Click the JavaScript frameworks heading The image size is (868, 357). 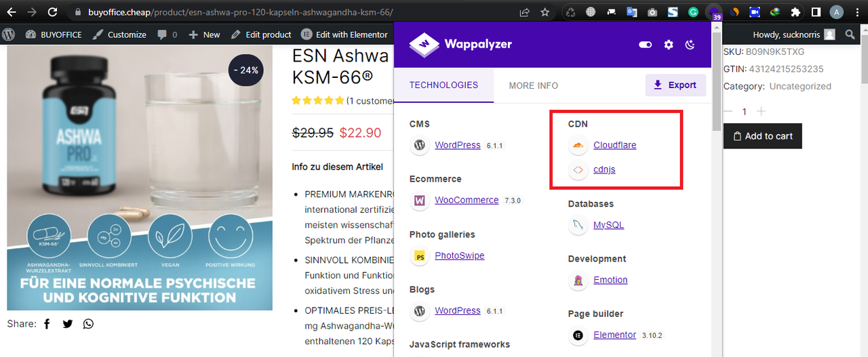tap(460, 344)
